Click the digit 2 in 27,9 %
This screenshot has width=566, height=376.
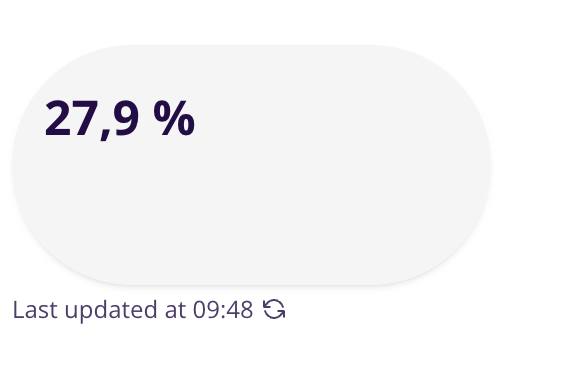[58, 118]
